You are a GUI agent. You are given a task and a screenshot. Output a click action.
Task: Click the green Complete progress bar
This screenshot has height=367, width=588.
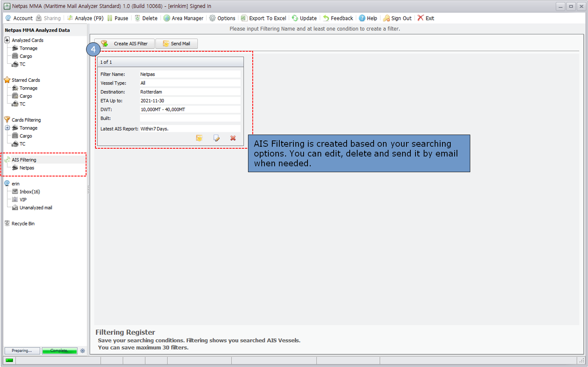[59, 351]
